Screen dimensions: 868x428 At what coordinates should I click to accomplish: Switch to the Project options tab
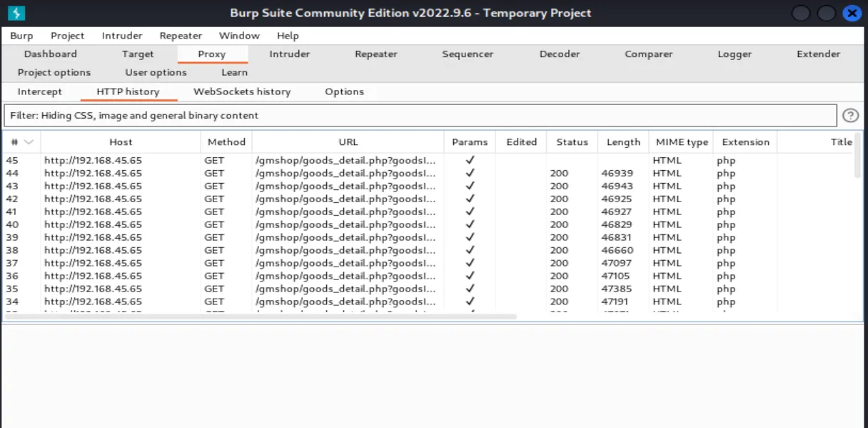pyautogui.click(x=54, y=72)
